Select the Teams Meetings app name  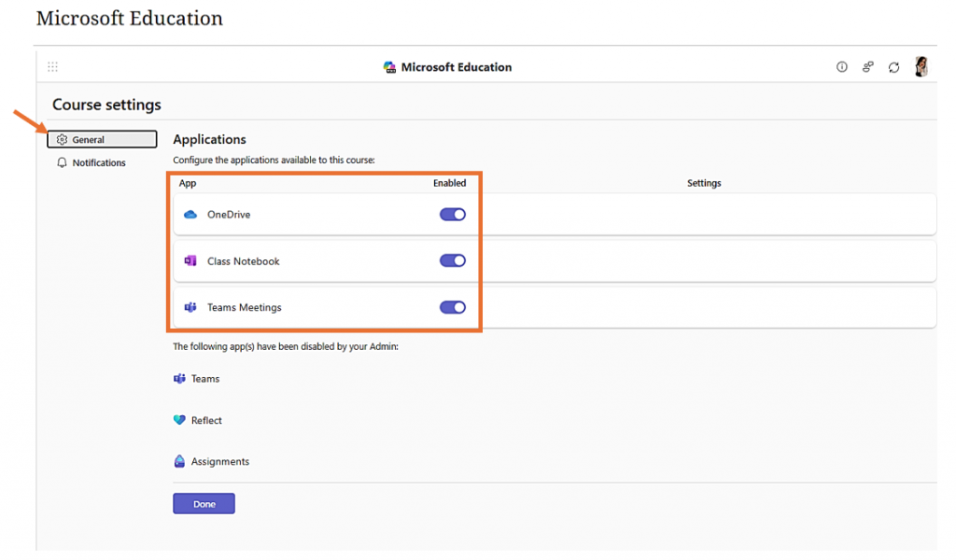click(245, 307)
